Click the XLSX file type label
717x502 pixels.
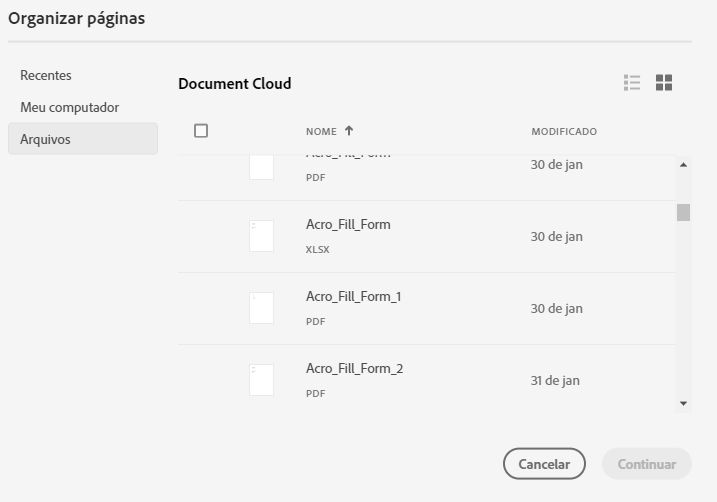pos(318,250)
